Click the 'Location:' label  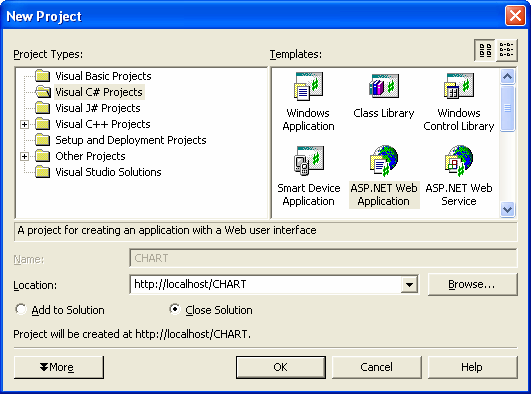click(x=35, y=285)
